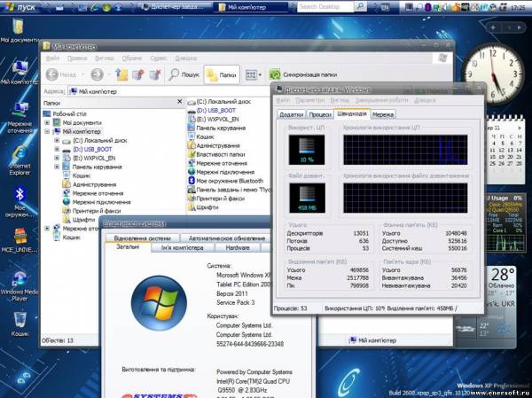The height and width of the screenshot is (398, 532).
Task: Expand Панель керування in folder tree
Action: pyautogui.click(x=57, y=167)
